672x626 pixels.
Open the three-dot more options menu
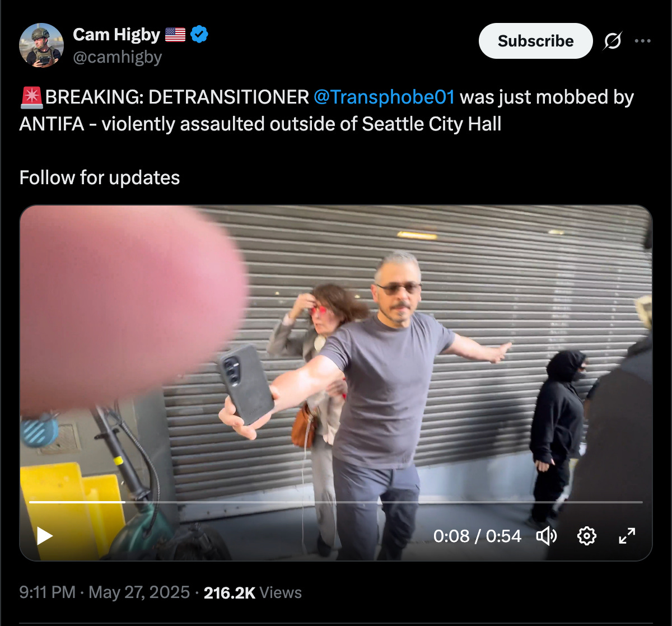pos(642,41)
